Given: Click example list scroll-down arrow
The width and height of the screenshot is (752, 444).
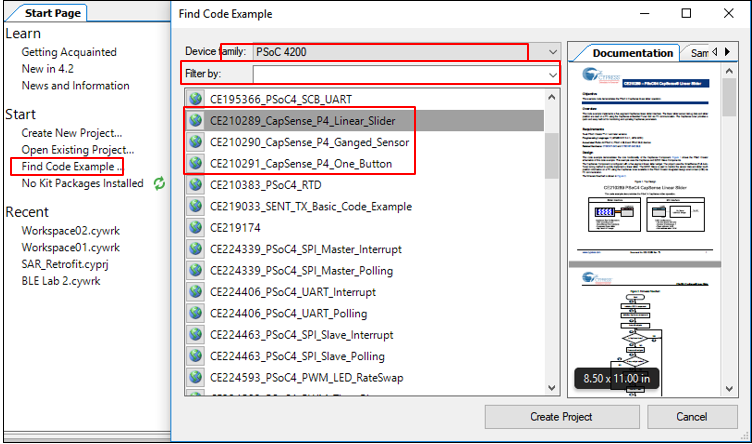Looking at the screenshot, I should [552, 387].
